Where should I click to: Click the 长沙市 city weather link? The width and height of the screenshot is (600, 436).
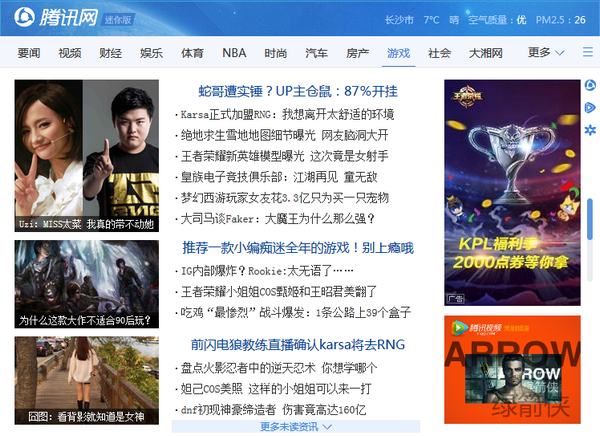(x=399, y=20)
